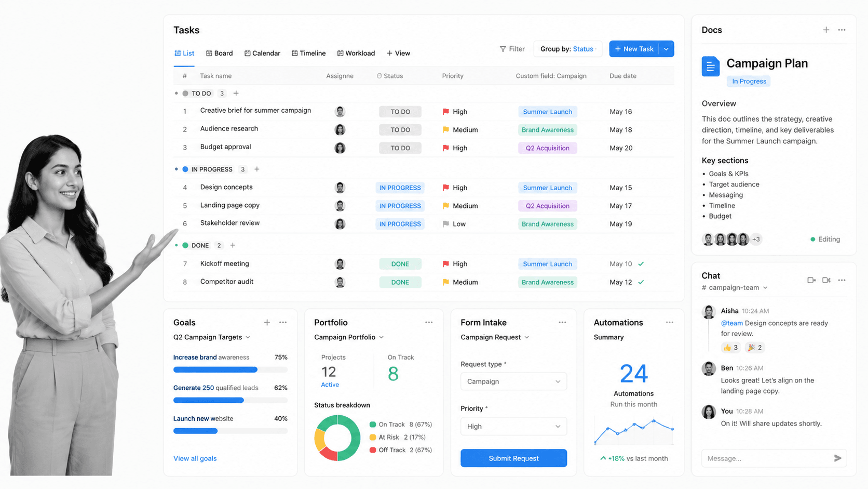Viewport: 868px width, 489px height.
Task: Open Goals card more options
Action: click(283, 322)
